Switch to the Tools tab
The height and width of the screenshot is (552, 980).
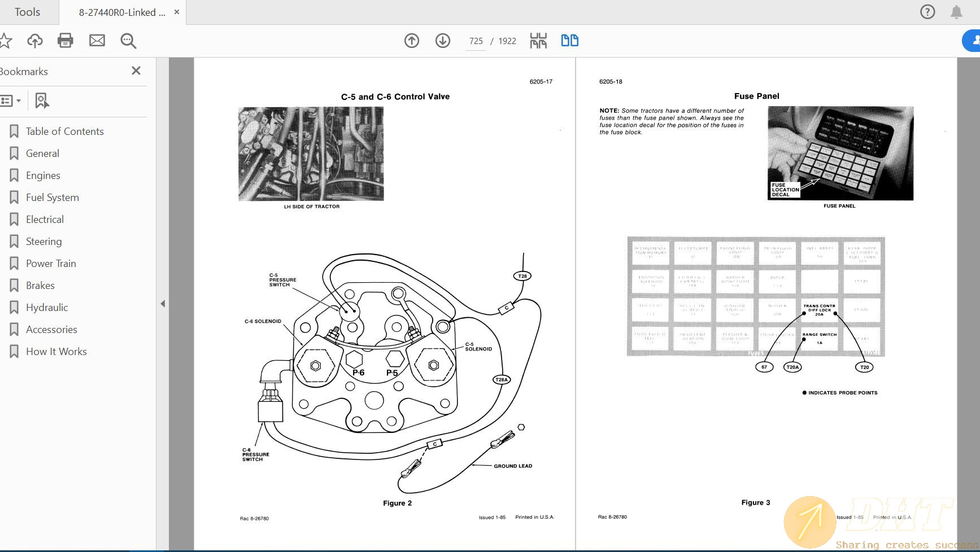pos(27,11)
